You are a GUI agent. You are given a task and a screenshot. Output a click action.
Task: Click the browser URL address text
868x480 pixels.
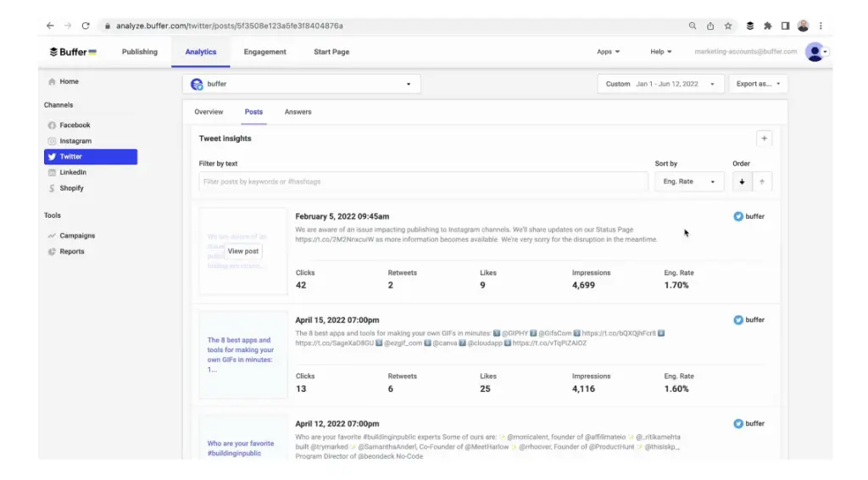point(229,26)
